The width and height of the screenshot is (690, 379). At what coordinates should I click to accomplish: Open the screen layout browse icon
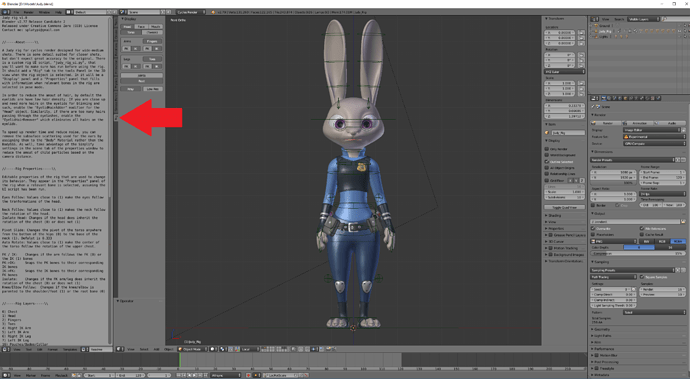pos(69,12)
